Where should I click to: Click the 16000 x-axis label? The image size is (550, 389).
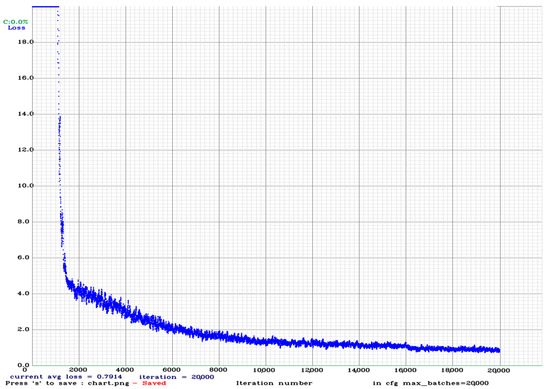(x=405, y=370)
